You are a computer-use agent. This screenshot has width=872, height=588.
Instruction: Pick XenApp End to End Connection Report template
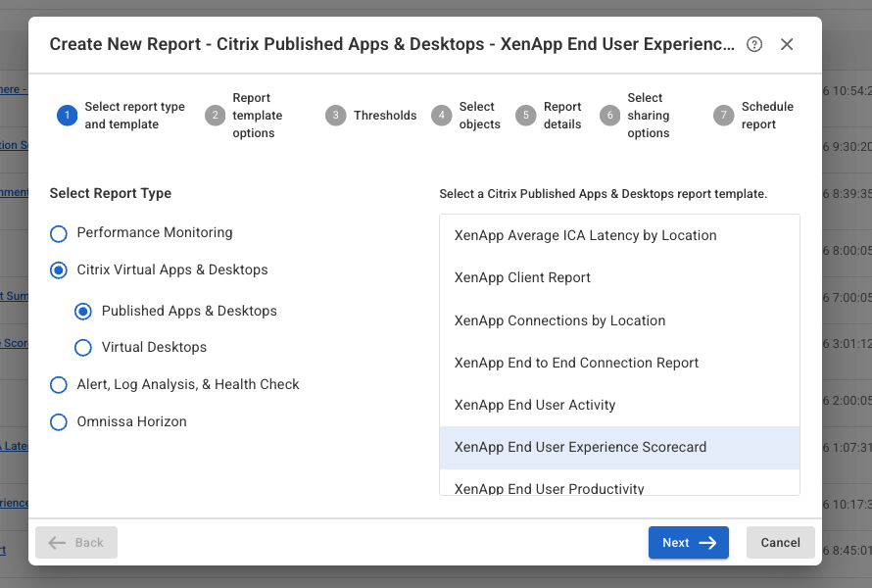619,364
